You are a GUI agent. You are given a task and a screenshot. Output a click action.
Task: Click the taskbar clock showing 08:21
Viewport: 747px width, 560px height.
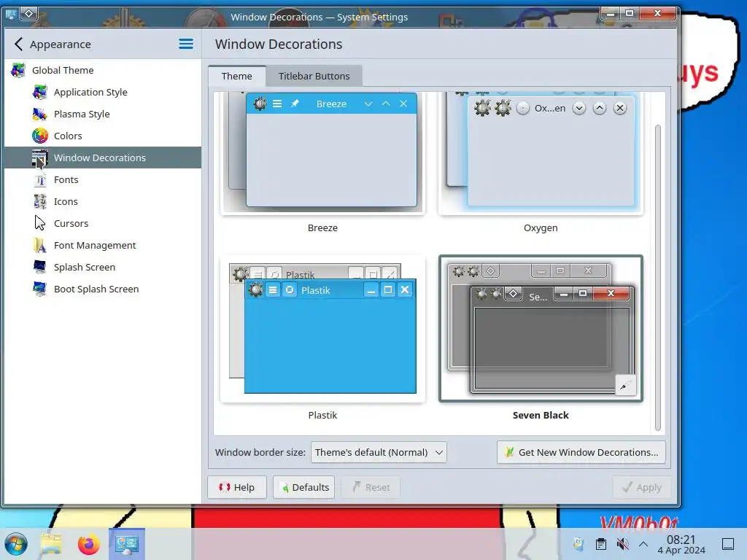pyautogui.click(x=681, y=544)
